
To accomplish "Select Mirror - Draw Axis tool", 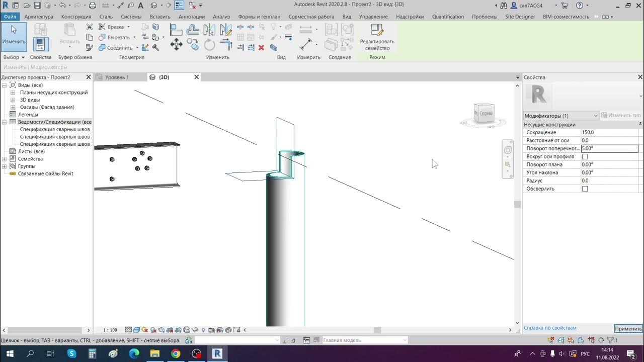I will 226,30.
